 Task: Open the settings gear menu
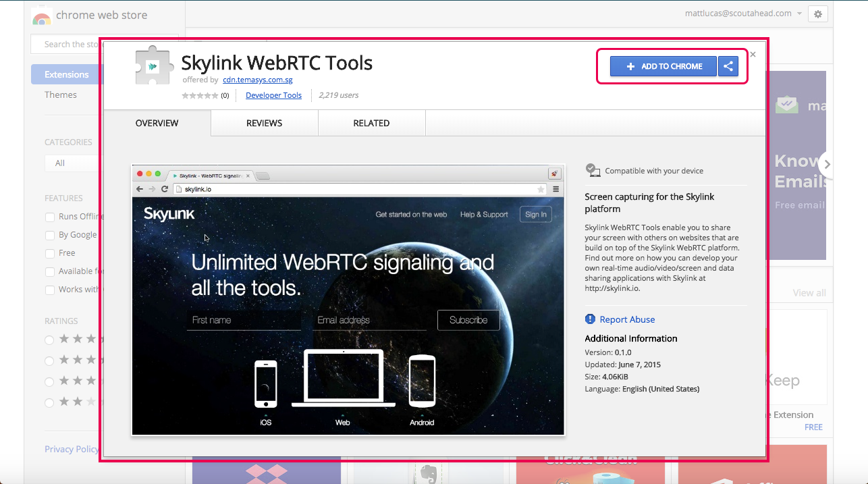tap(818, 14)
